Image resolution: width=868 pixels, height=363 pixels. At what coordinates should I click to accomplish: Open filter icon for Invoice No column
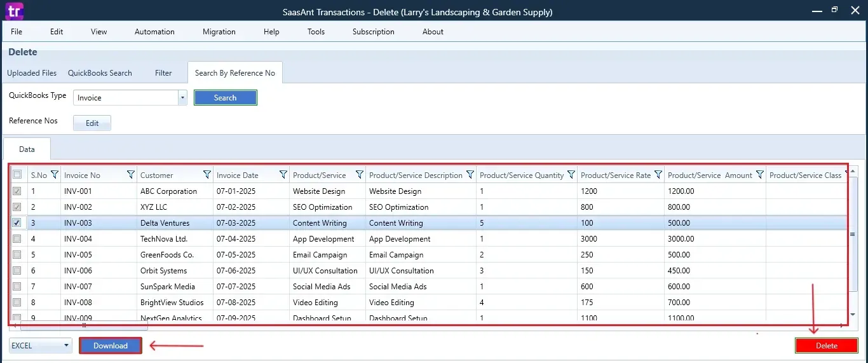(131, 175)
